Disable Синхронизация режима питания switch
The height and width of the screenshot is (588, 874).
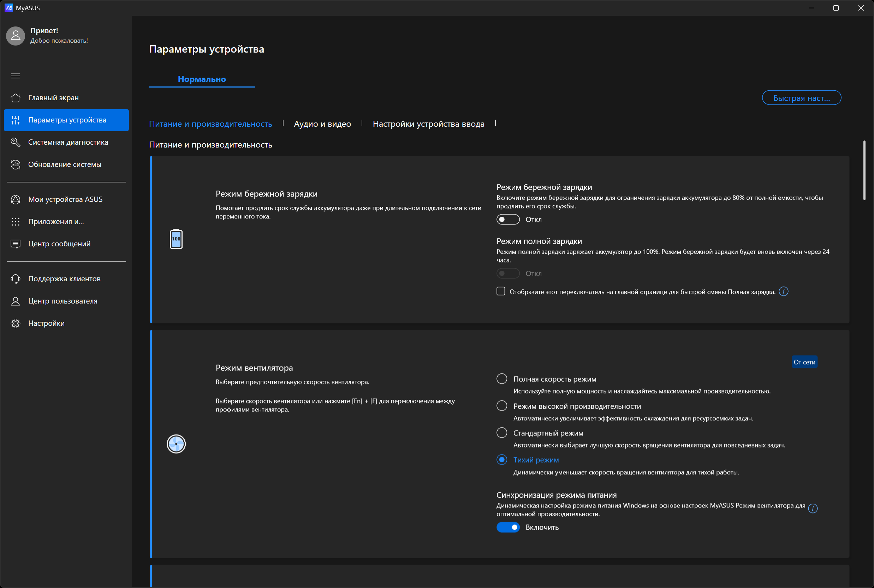(507, 527)
